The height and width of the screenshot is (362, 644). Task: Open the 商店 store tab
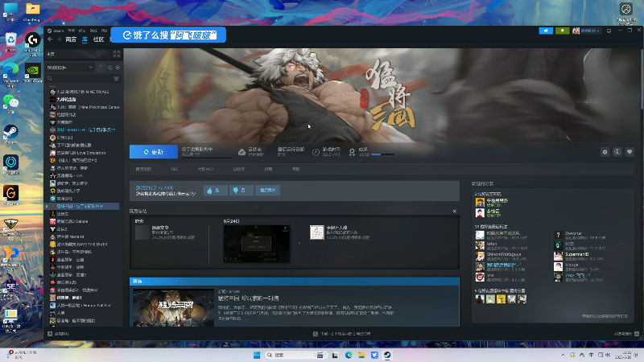pyautogui.click(x=71, y=39)
